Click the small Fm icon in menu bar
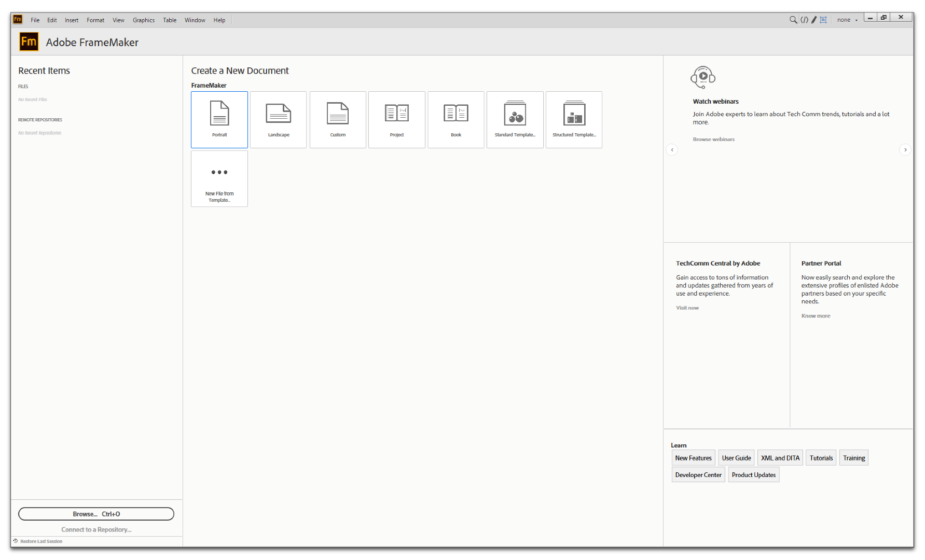Viewport: 925px width, 560px height. 18,20
